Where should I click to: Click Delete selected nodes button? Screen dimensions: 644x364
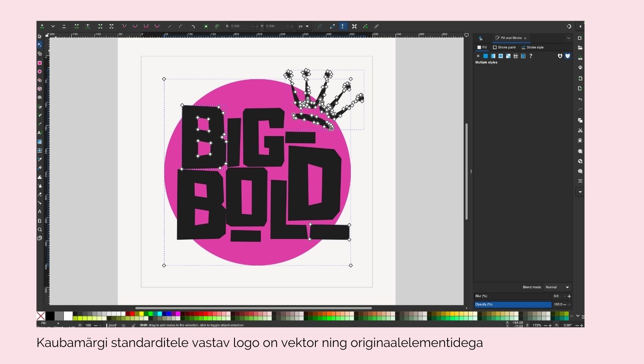click(x=64, y=26)
